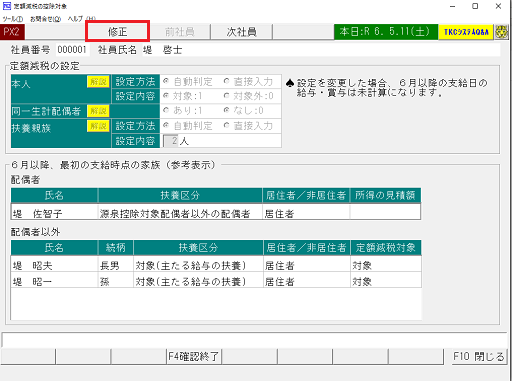This screenshot has width=512, height=381.
Task: Click 続柄 column header
Action: click(115, 248)
